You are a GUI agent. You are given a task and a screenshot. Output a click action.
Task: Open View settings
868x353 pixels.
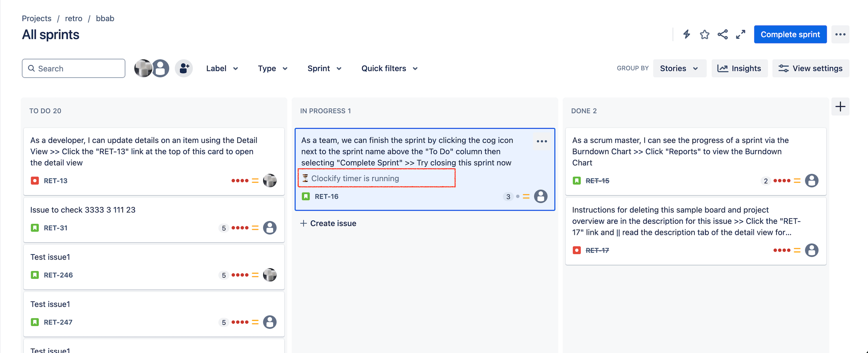coord(811,68)
